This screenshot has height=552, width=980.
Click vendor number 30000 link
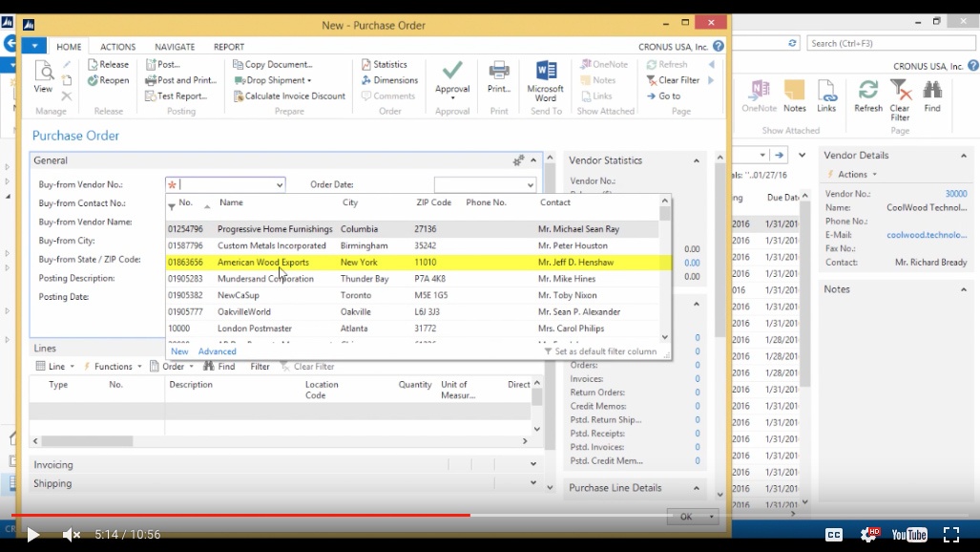pyautogui.click(x=956, y=194)
